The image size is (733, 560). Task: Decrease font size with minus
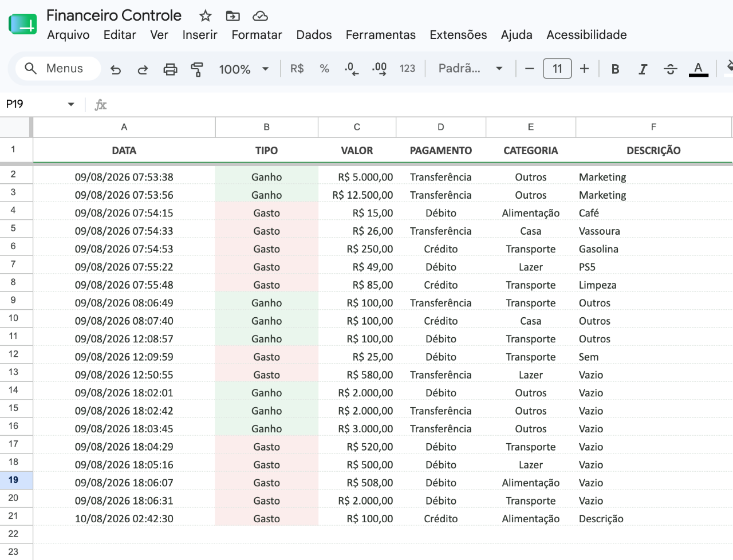coord(529,69)
